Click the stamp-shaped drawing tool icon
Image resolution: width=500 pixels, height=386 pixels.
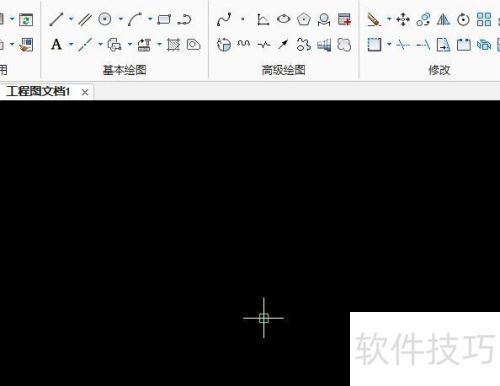pos(144,45)
